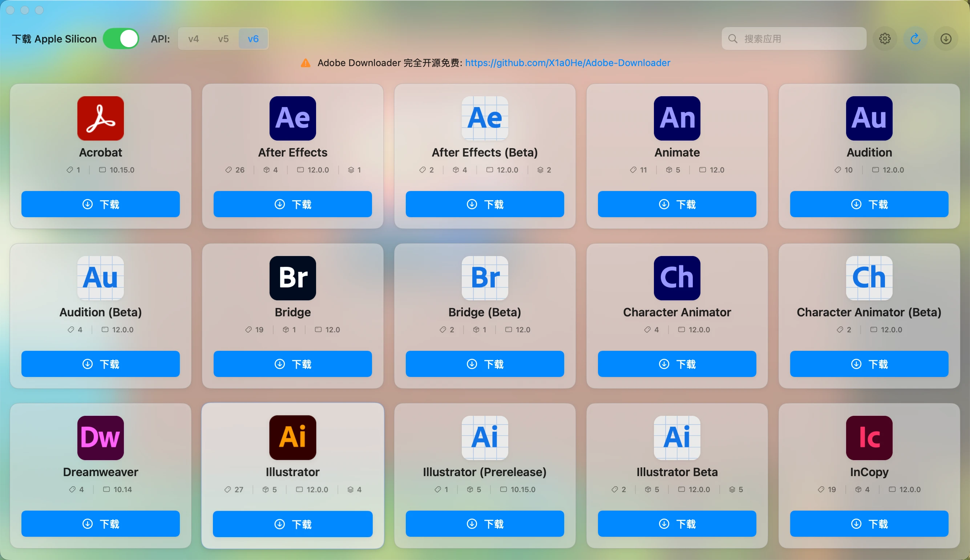Click the Acrobat minimum OS 10.15.0

click(117, 170)
